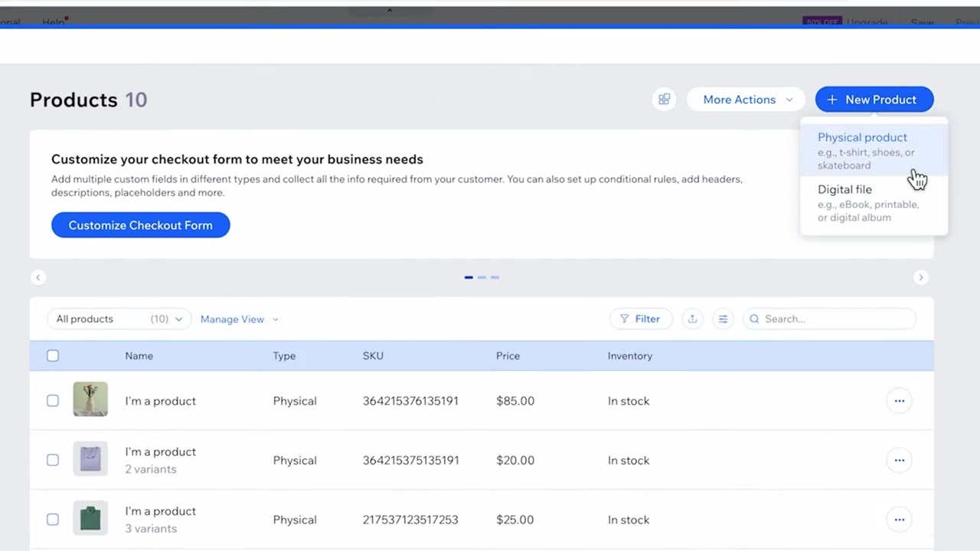Select the first banner carousel dot
The height and width of the screenshot is (551, 980).
tap(469, 277)
